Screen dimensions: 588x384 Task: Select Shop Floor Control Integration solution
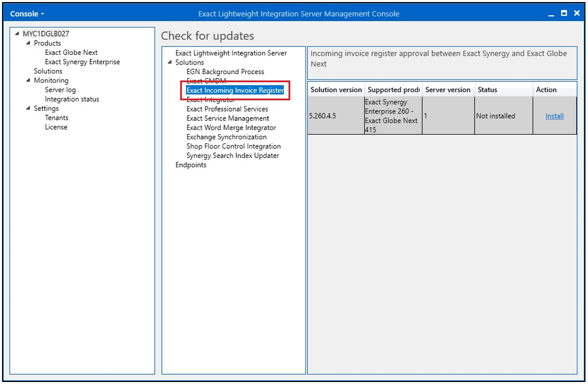tap(234, 146)
